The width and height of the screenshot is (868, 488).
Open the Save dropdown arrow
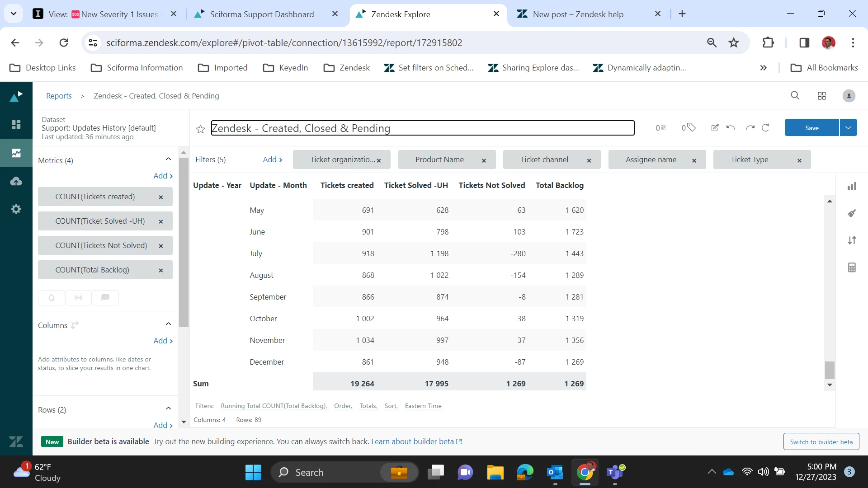pyautogui.click(x=848, y=128)
